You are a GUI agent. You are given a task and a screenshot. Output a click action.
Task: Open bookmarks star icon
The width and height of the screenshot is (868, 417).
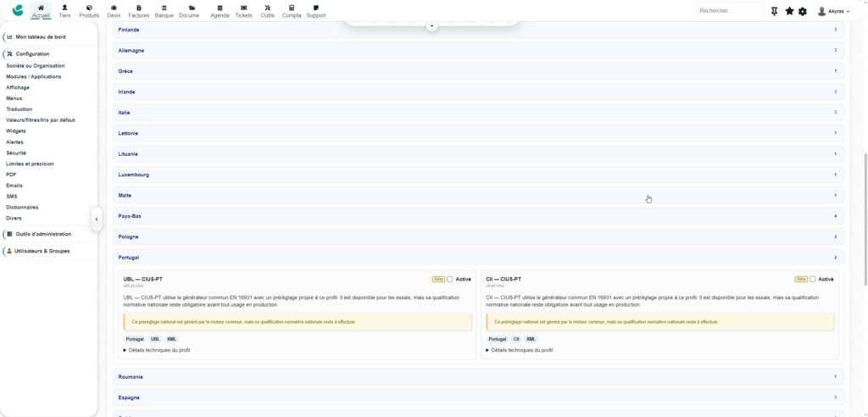pos(789,11)
